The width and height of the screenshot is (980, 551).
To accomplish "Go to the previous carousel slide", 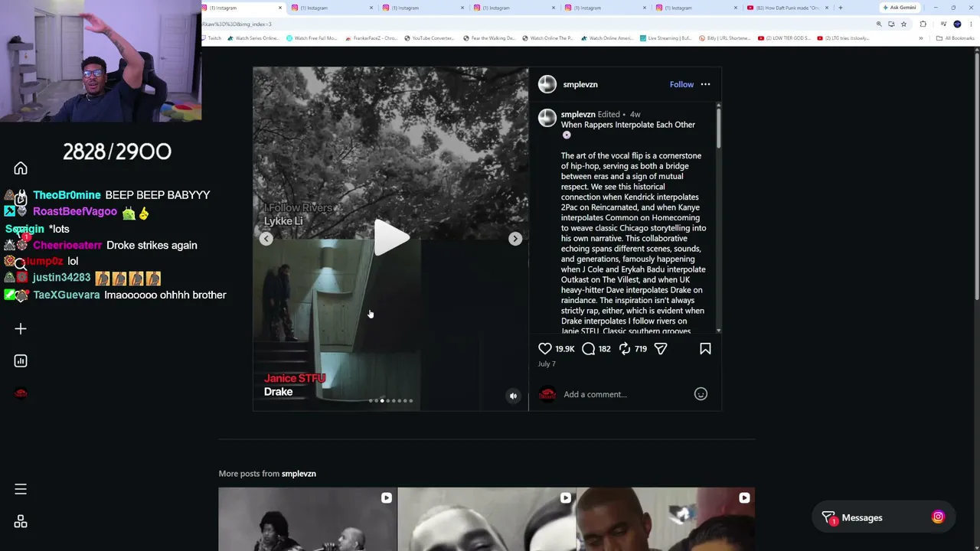I will [x=266, y=239].
